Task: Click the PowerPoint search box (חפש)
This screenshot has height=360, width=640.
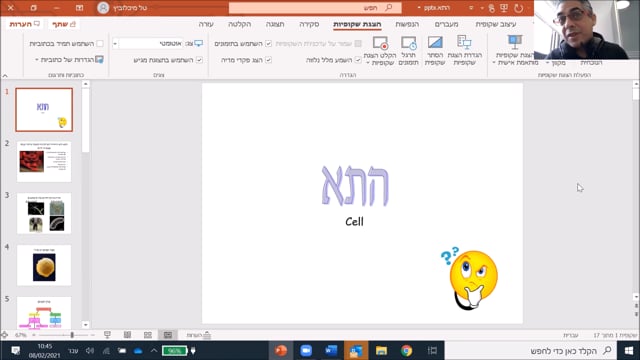Action: [x=315, y=8]
